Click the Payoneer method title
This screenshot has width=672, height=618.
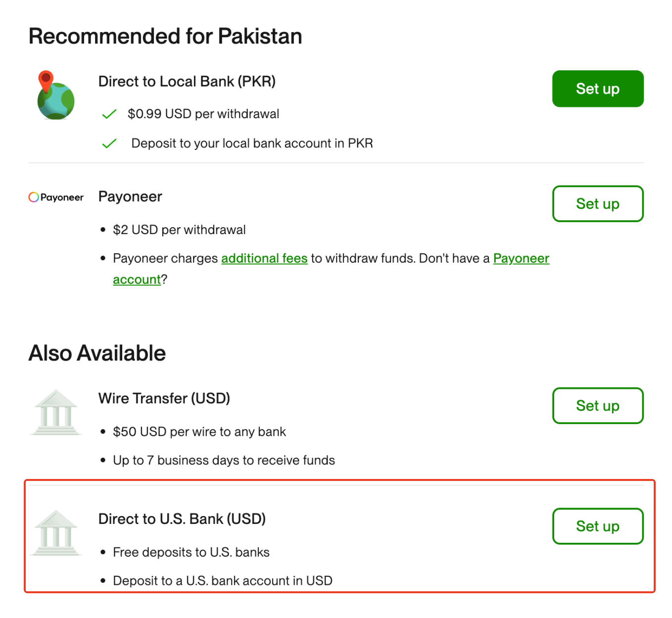[x=130, y=197]
